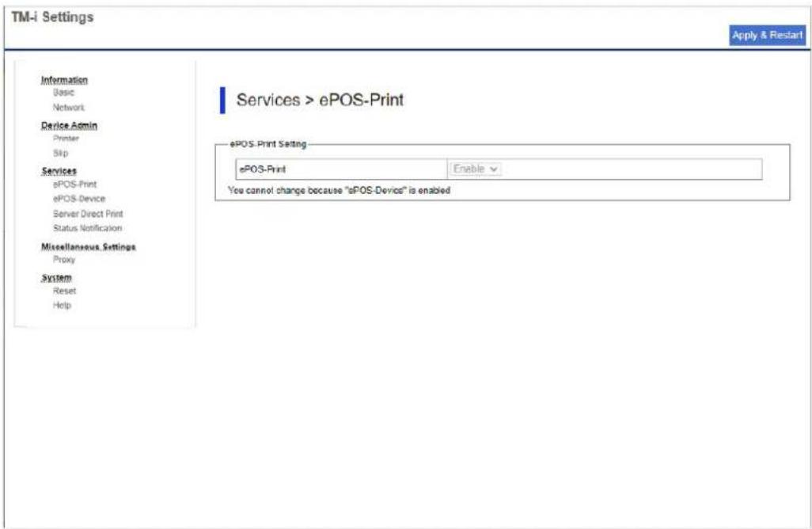Select ePOS-Print in Services menu

[74, 184]
